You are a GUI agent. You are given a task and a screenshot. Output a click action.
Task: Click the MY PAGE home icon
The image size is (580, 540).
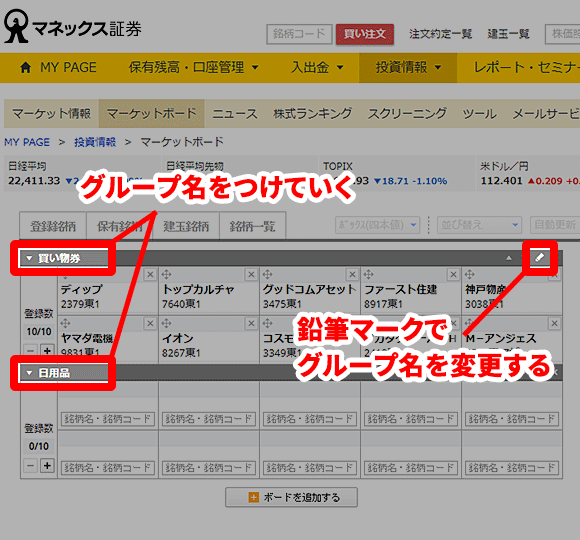(x=26, y=68)
